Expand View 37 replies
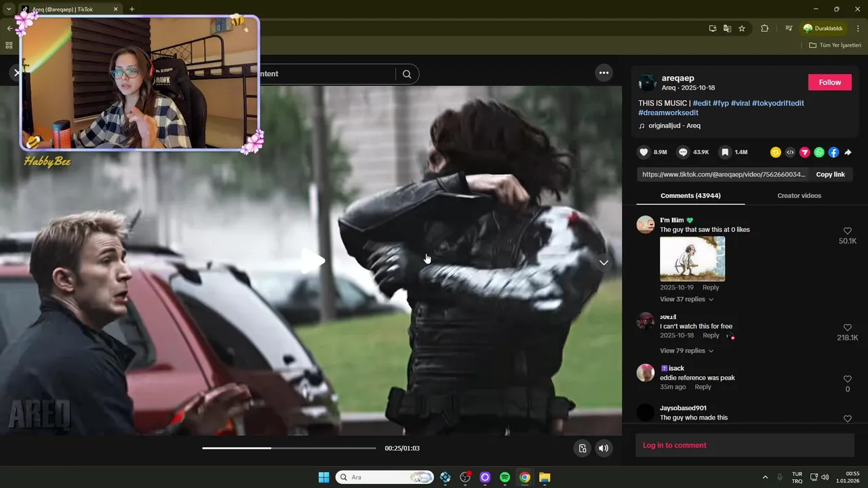This screenshot has height=488, width=868. pyautogui.click(x=686, y=300)
